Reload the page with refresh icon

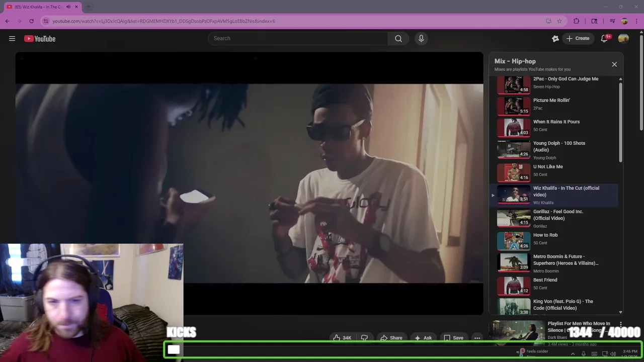(x=31, y=21)
